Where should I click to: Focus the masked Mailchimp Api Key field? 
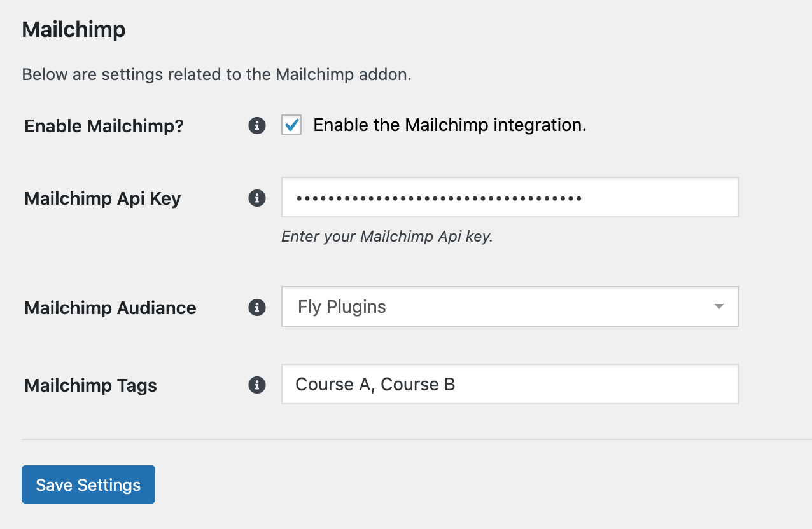509,198
